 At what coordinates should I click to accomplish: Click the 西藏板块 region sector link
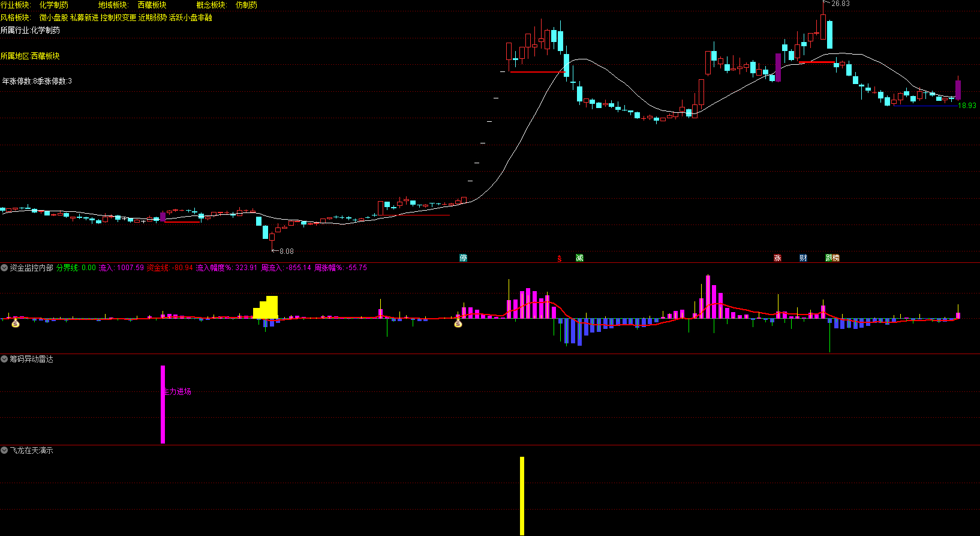[x=152, y=5]
